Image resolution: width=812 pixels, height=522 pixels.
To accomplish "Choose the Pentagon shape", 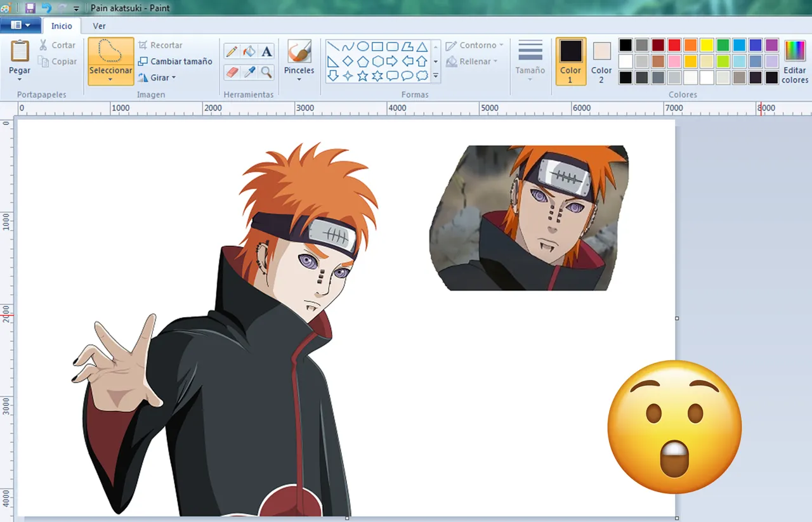I will [363, 62].
